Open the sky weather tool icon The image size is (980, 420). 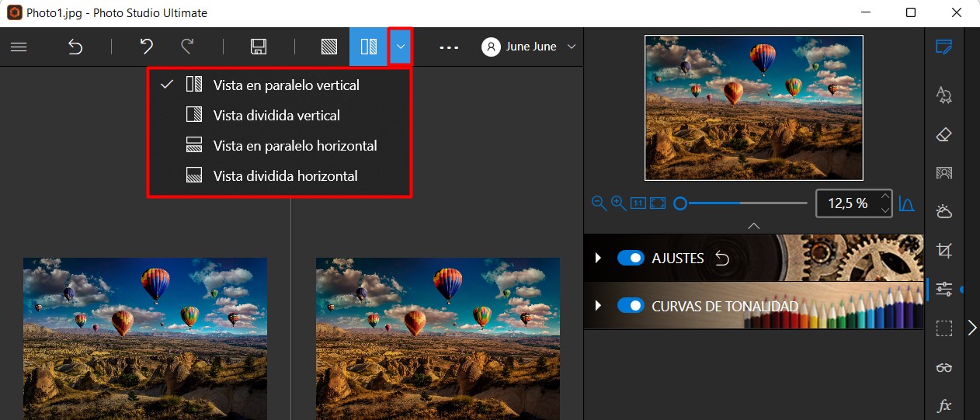[944, 211]
